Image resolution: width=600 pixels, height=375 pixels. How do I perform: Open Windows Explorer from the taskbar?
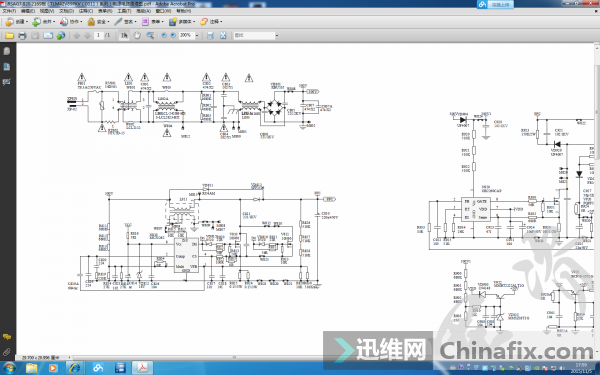tap(32, 368)
